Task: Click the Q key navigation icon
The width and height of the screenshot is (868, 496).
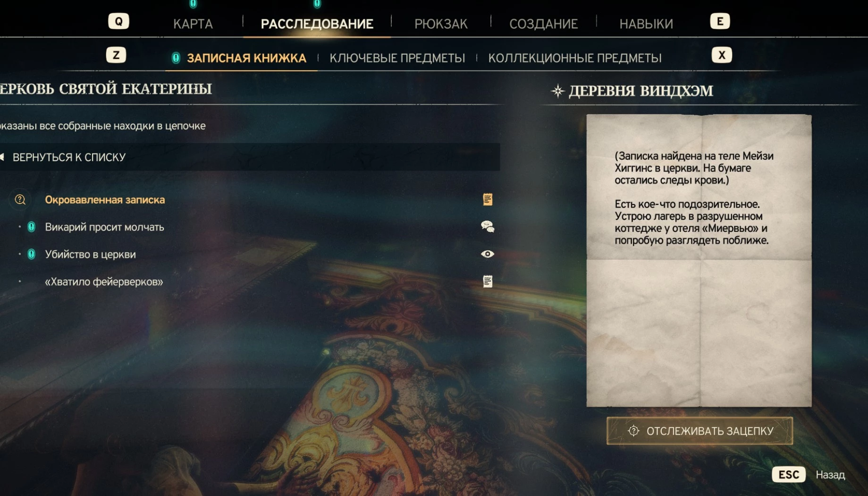Action: tap(118, 21)
